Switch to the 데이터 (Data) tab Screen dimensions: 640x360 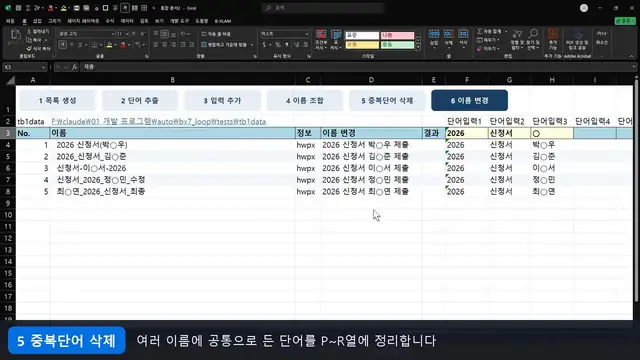coord(127,21)
